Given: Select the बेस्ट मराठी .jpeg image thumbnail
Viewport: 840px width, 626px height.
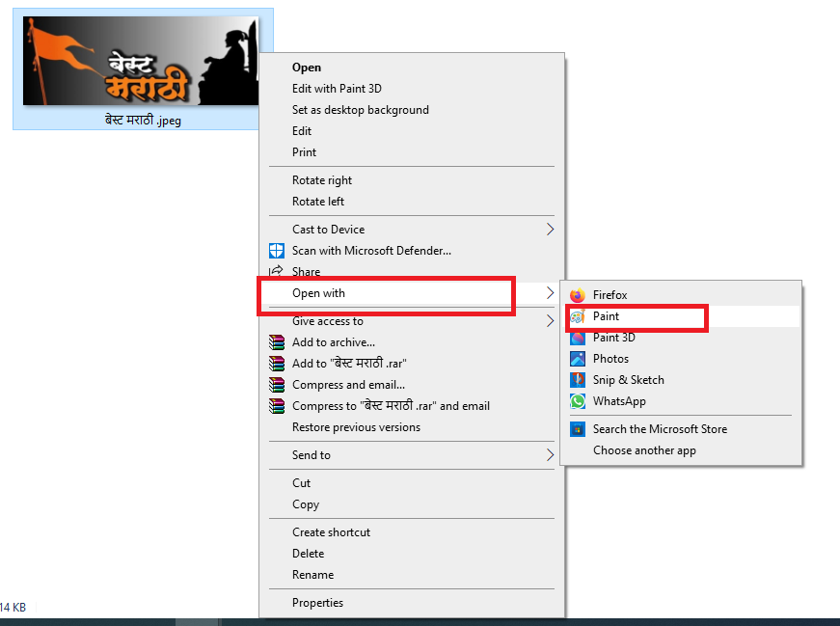Looking at the screenshot, I should pyautogui.click(x=141, y=61).
